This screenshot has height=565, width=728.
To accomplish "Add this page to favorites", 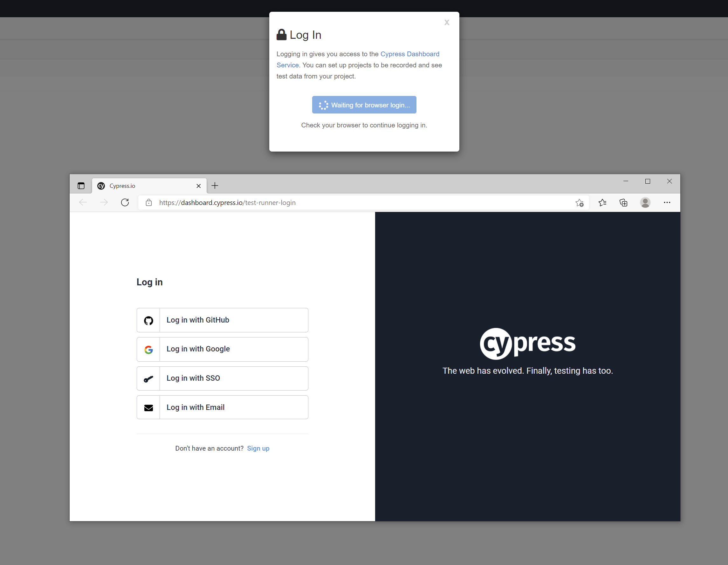I will pos(579,202).
